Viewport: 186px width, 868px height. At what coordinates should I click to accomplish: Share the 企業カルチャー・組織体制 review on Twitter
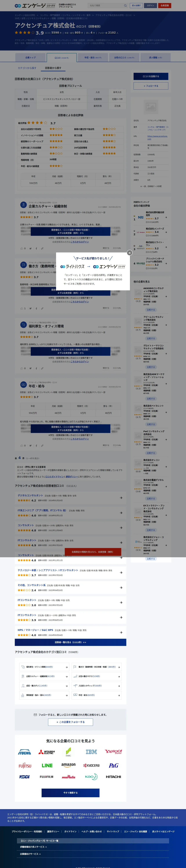coord(30,248)
